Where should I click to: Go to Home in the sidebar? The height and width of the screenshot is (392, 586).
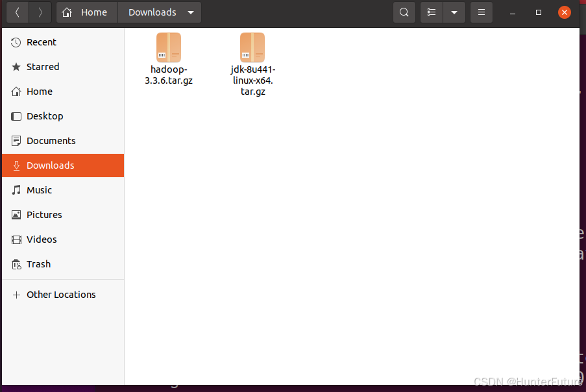(63, 92)
